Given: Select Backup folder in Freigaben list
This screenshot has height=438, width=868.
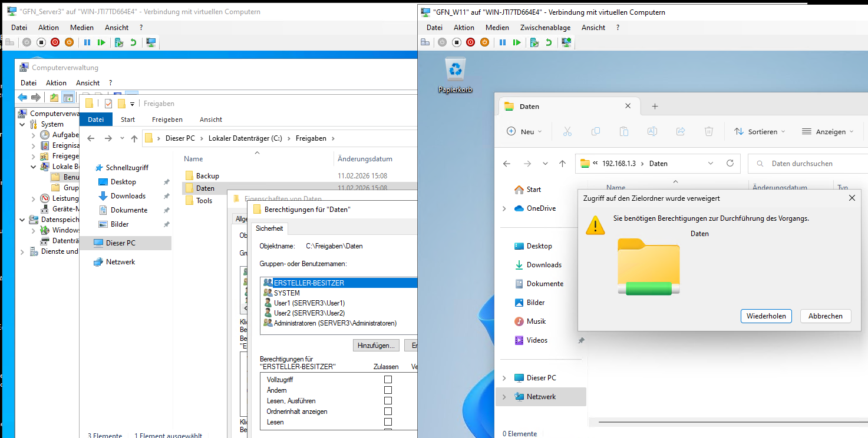Looking at the screenshot, I should [207, 176].
